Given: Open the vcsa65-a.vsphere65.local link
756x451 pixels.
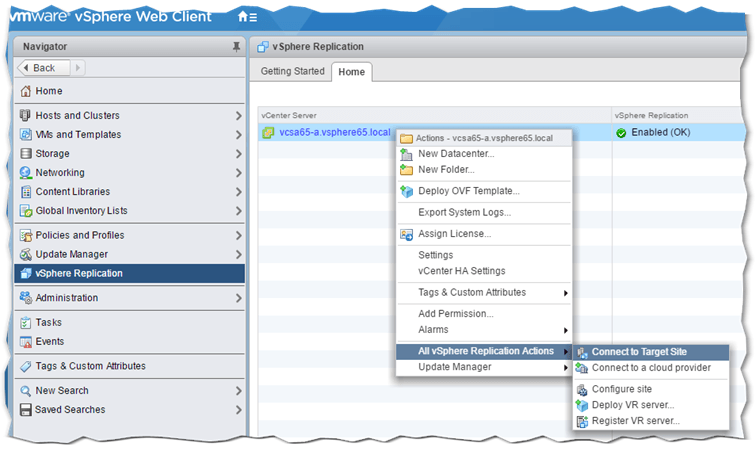Looking at the screenshot, I should coord(335,133).
